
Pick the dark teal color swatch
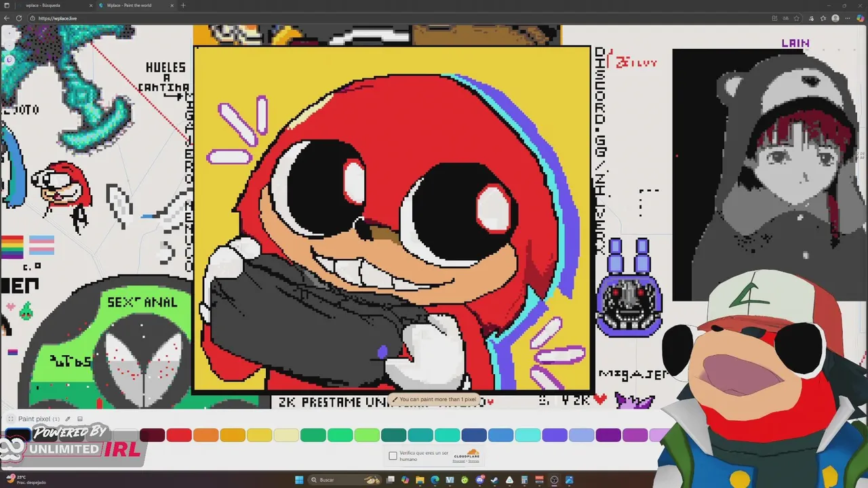tap(393, 435)
